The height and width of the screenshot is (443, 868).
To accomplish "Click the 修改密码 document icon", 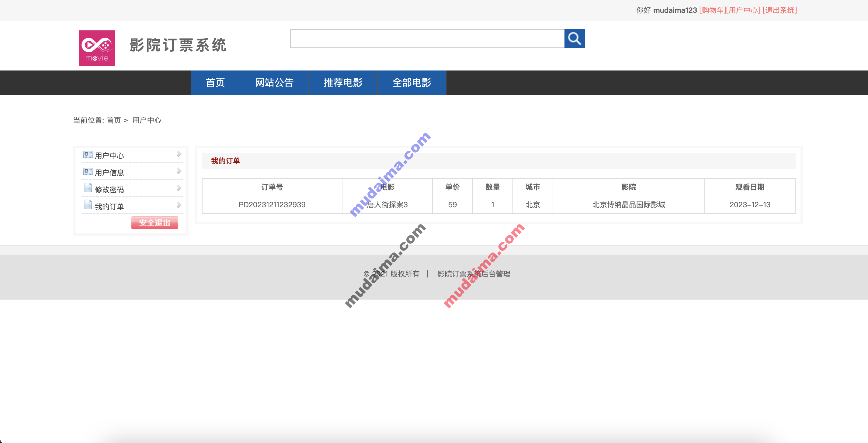I will tap(88, 188).
